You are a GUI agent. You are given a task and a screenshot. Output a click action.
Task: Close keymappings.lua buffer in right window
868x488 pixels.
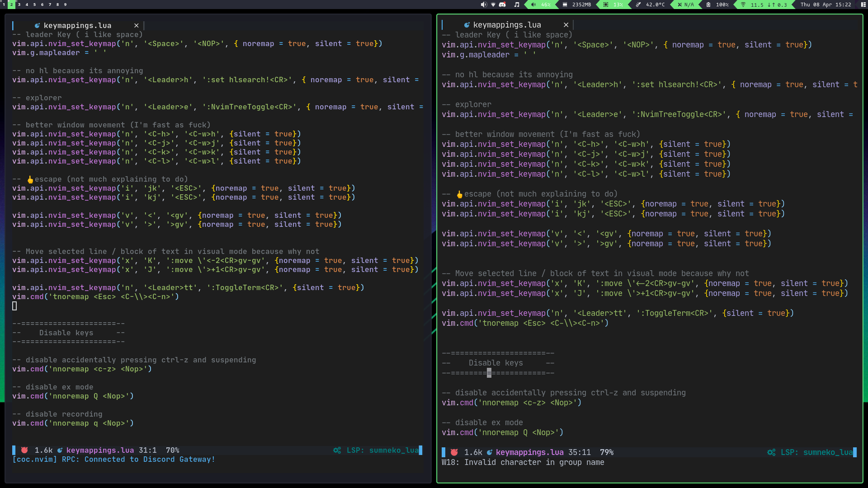click(x=566, y=25)
